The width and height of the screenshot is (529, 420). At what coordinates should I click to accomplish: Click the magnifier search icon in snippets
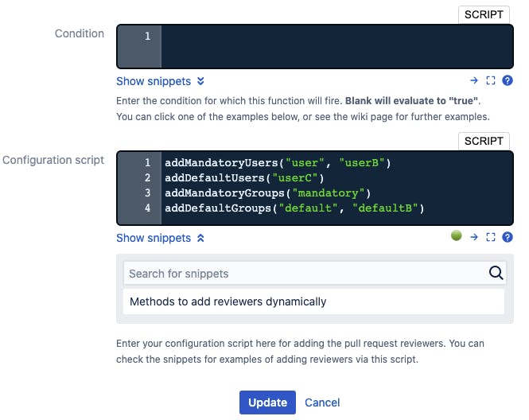496,273
